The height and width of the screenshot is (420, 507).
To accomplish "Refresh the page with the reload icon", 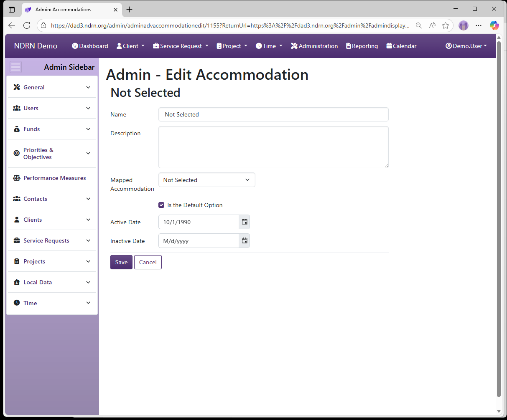I will [27, 25].
